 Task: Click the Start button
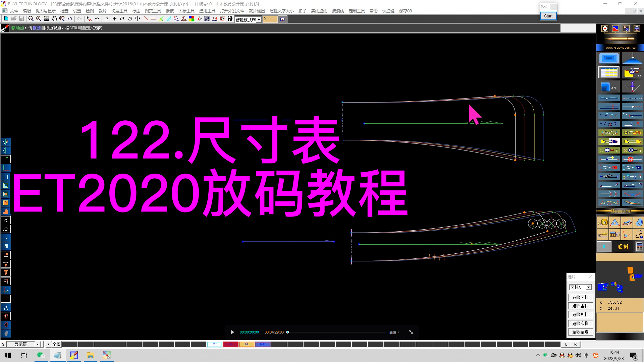pos(548,16)
